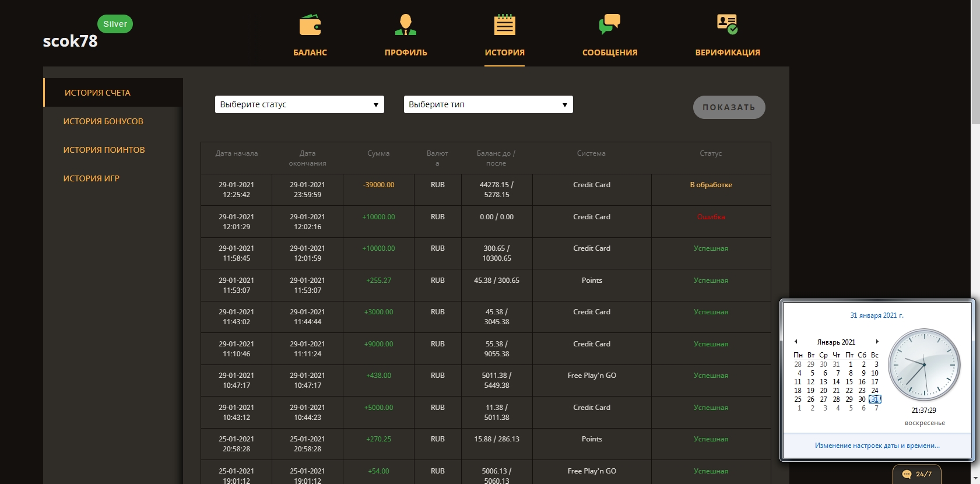980x484 pixels.
Task: Click the воскресенье weekday label
Action: tap(925, 423)
